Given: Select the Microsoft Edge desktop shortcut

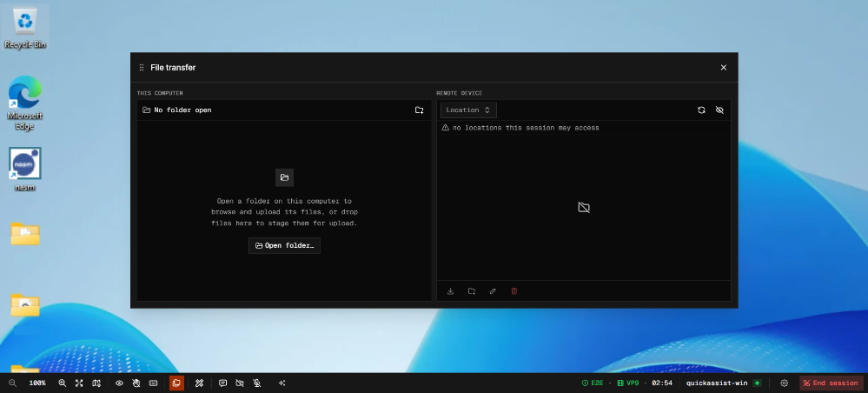Looking at the screenshot, I should point(25,103).
